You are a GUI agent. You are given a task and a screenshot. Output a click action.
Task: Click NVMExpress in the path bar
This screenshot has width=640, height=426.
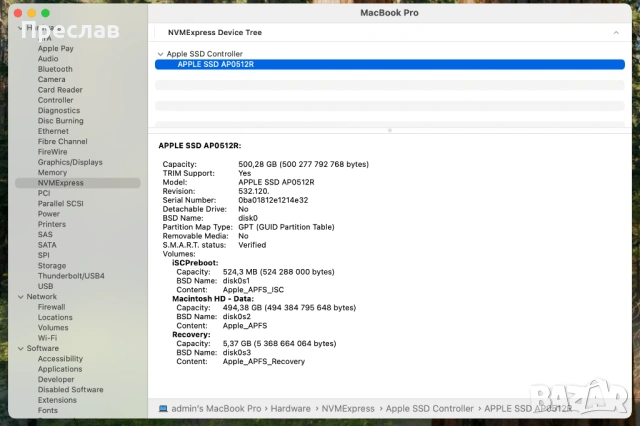348,408
